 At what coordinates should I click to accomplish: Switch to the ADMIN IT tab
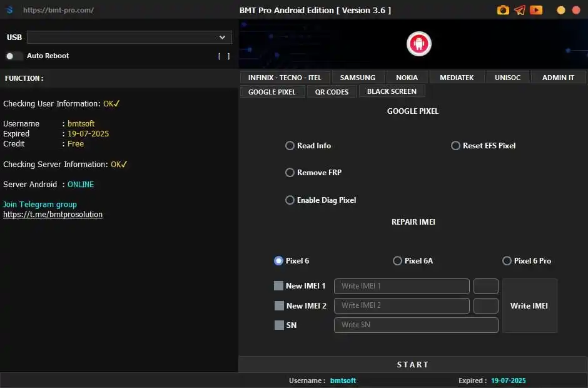tap(558, 78)
